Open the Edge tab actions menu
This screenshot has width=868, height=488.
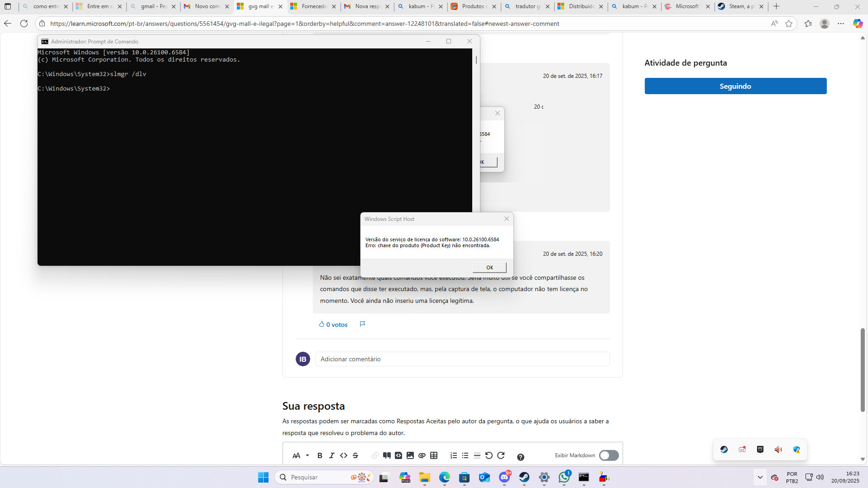[x=8, y=6]
